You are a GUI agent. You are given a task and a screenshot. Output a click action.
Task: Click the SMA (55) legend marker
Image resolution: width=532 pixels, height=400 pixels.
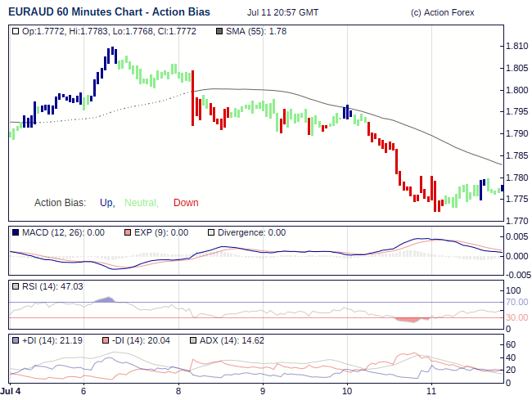[x=219, y=31]
